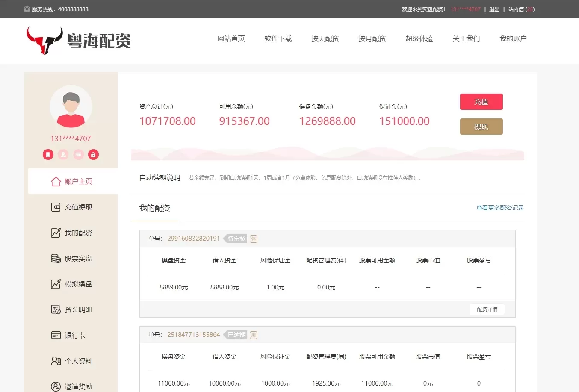
Task: Open 充值提现 in the sidebar
Action: 72,207
